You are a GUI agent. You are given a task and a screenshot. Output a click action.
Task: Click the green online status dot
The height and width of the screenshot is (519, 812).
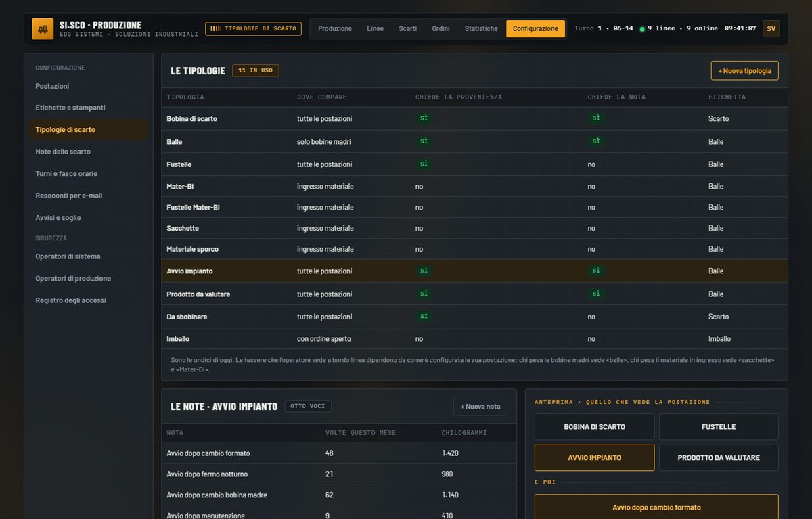pos(642,29)
